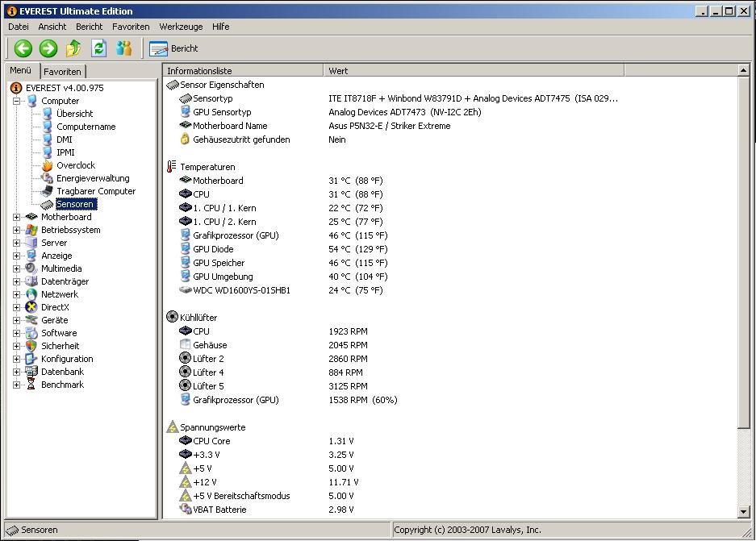Switch to the Menü sidebar tab
Image resolution: width=756 pixels, height=541 pixels.
click(x=21, y=70)
